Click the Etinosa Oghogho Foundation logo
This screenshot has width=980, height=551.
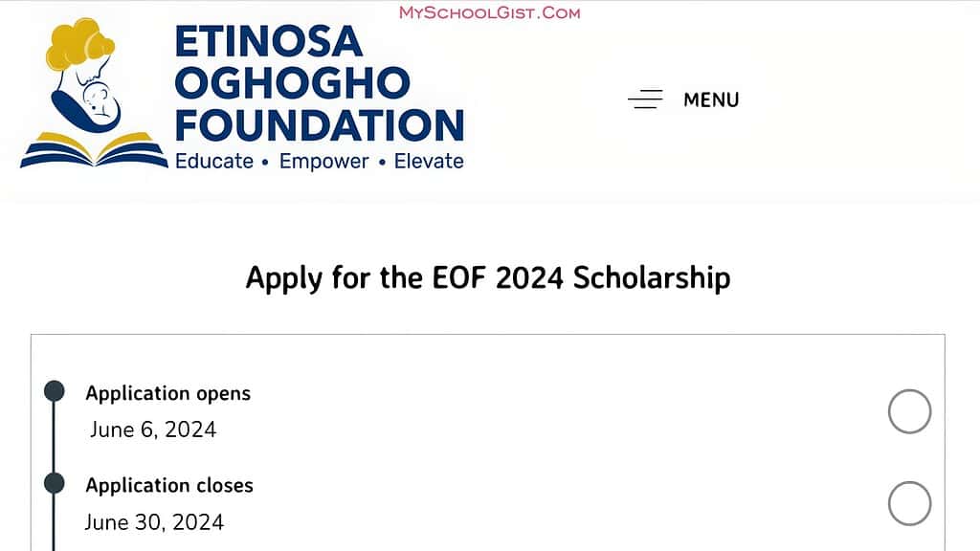(239, 91)
